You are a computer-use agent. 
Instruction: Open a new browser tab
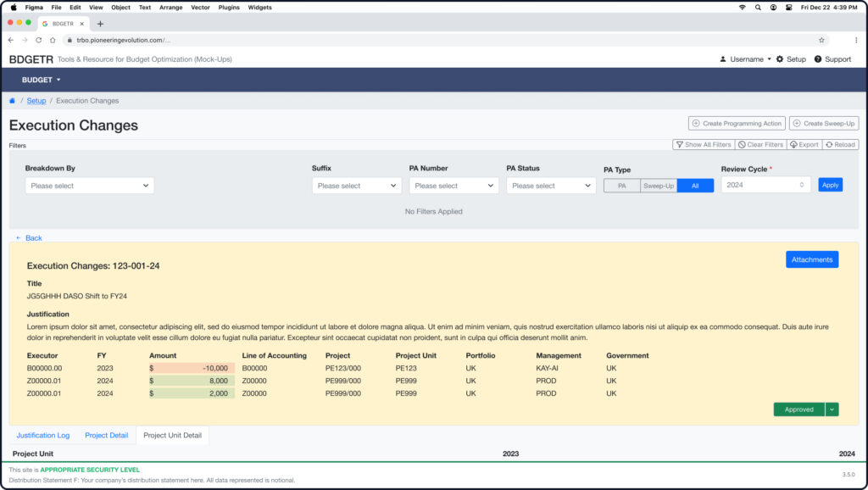(100, 24)
